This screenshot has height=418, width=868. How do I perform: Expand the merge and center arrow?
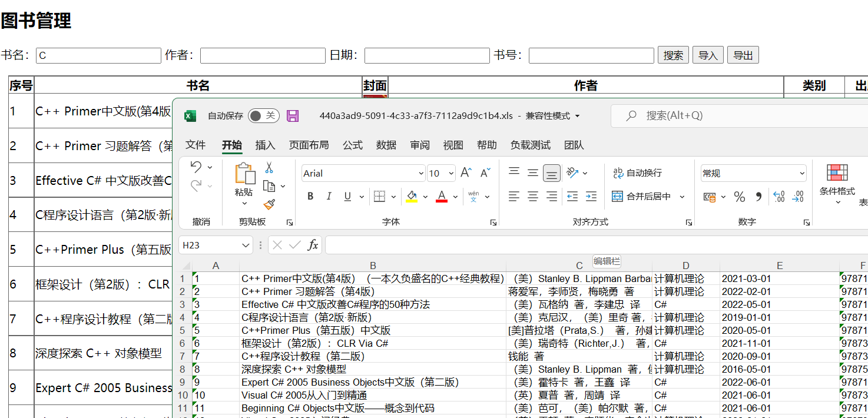pyautogui.click(x=683, y=197)
